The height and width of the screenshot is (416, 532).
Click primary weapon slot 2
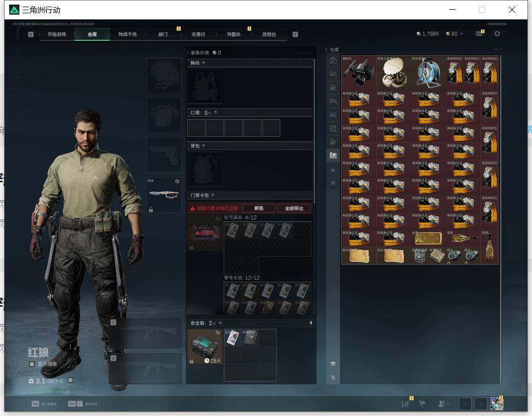(x=146, y=369)
